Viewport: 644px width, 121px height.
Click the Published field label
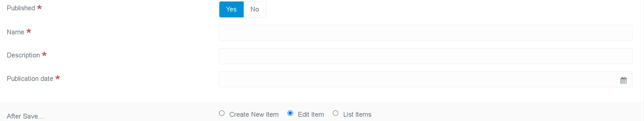[21, 8]
